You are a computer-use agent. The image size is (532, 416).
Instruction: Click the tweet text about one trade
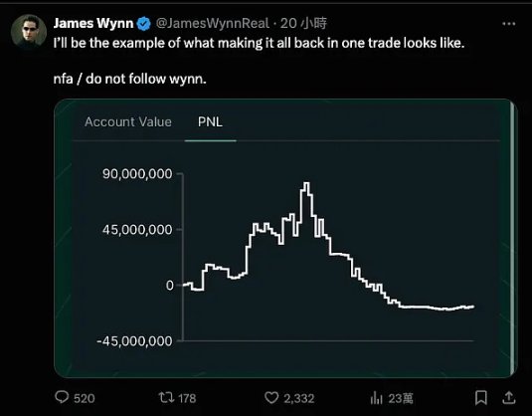coord(259,43)
